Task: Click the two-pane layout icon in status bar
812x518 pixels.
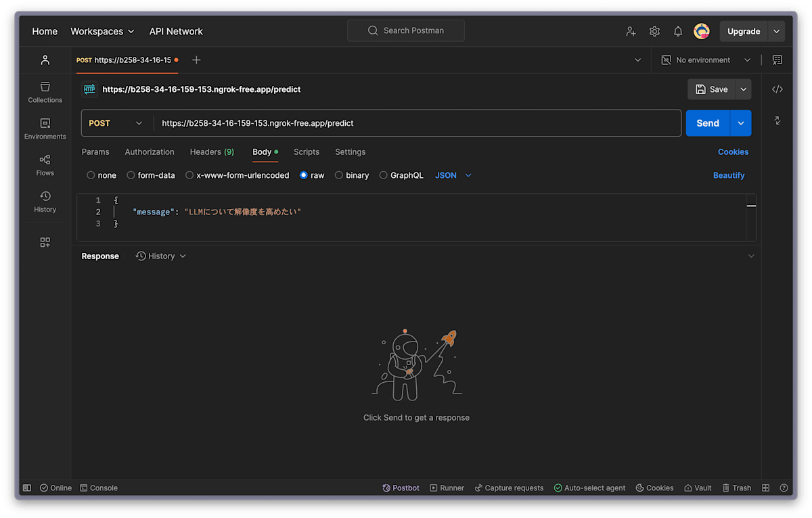Action: point(766,488)
